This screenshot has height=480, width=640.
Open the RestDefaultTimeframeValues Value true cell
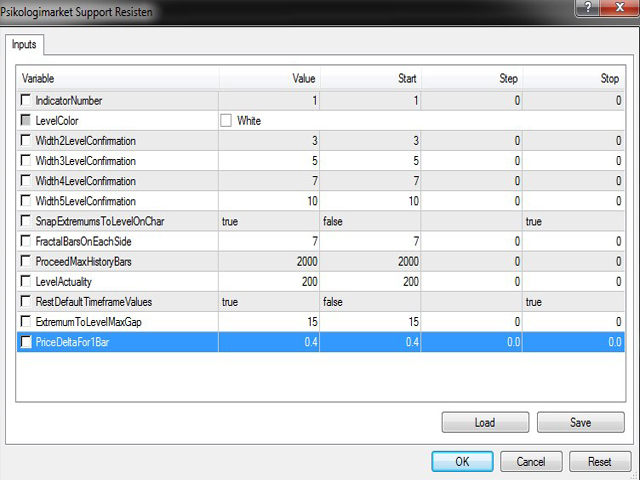pyautogui.click(x=269, y=301)
